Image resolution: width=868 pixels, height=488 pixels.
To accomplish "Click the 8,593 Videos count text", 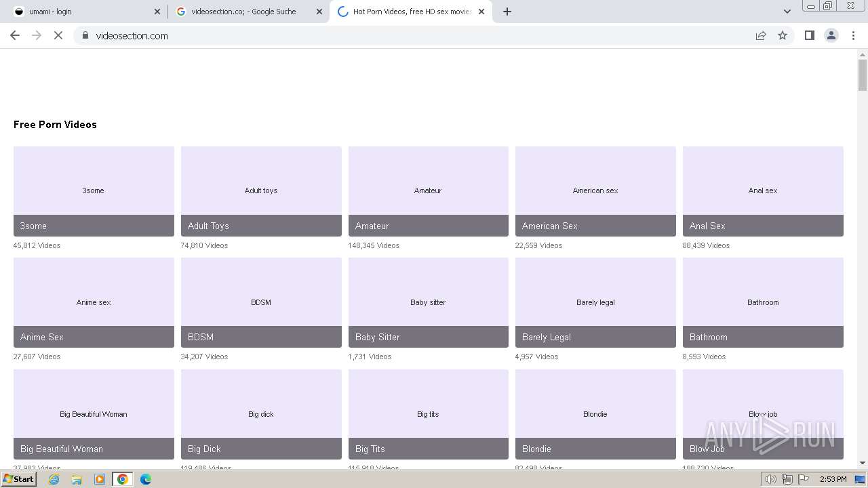I will (x=704, y=357).
